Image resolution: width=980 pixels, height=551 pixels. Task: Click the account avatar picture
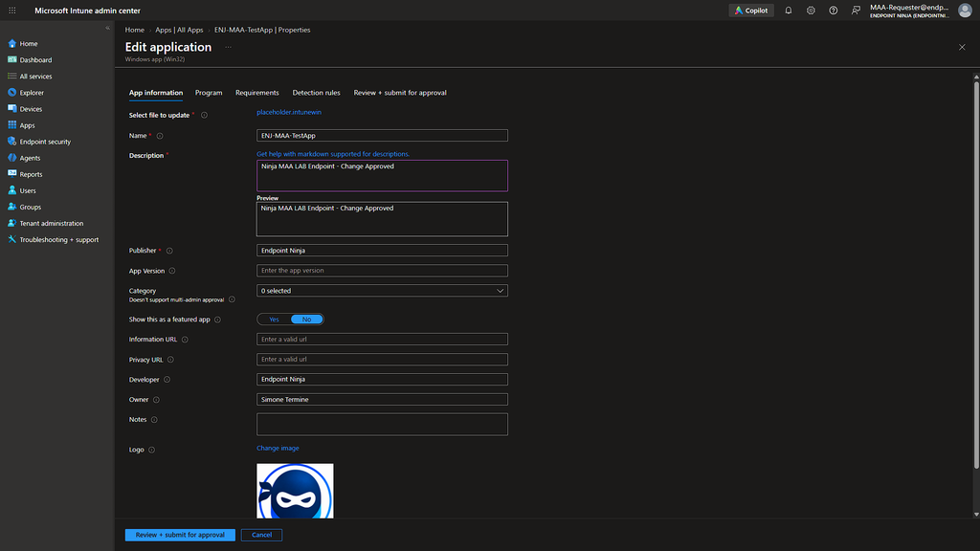(965, 11)
